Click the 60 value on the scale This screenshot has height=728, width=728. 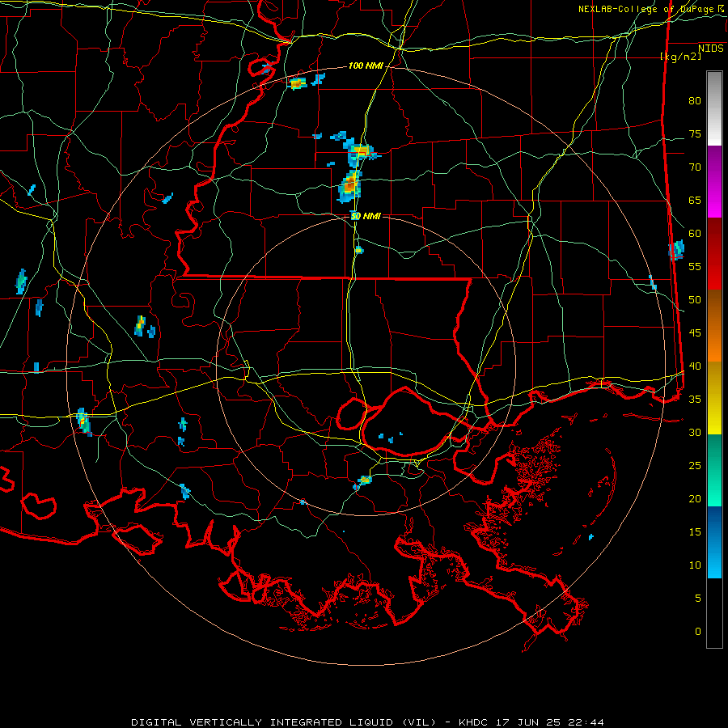pyautogui.click(x=695, y=234)
